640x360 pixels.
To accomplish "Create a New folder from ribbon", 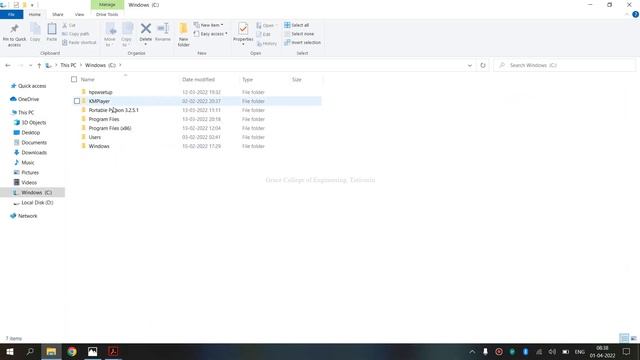I will 184,35.
